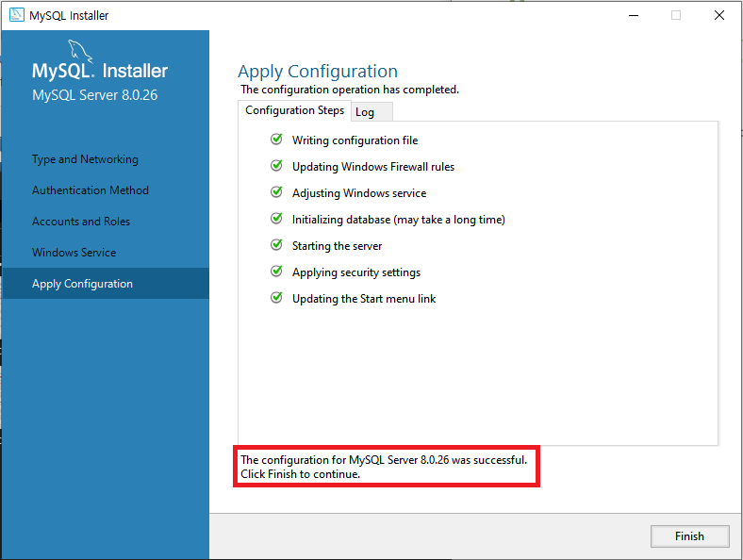743x560 pixels.
Task: Click checkmark icon beside Adjusting Windows service
Action: coord(276,192)
